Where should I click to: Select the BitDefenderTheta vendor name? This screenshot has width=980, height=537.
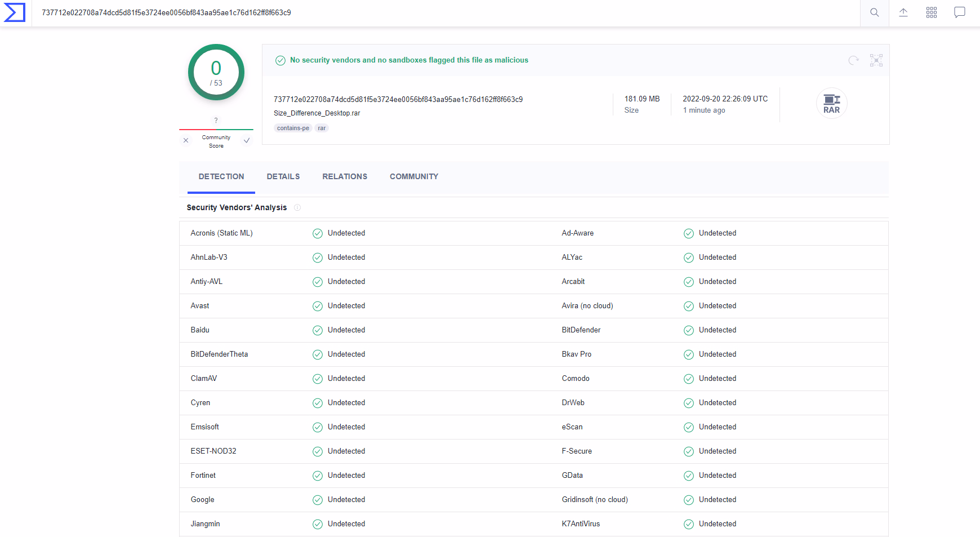pyautogui.click(x=219, y=354)
